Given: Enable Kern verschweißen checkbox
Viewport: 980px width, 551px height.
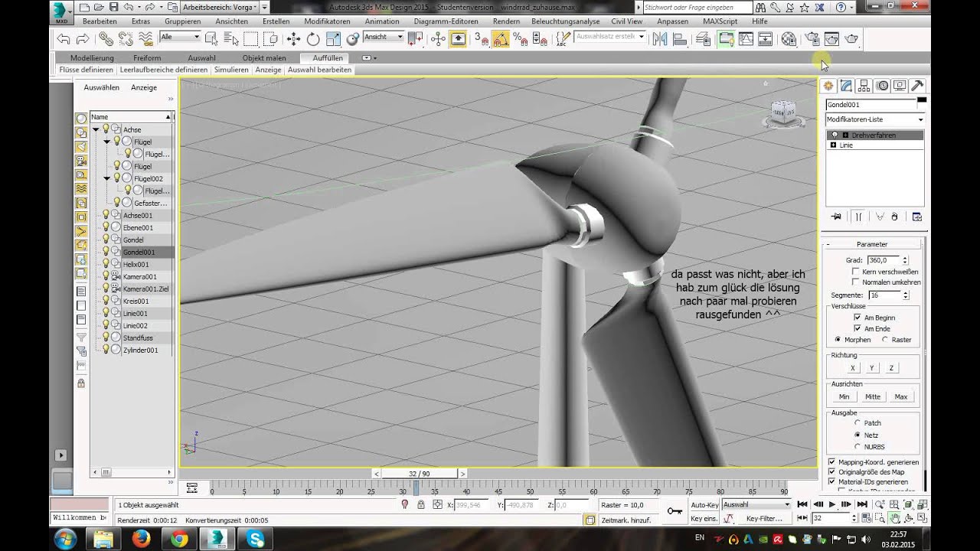Looking at the screenshot, I should (856, 272).
